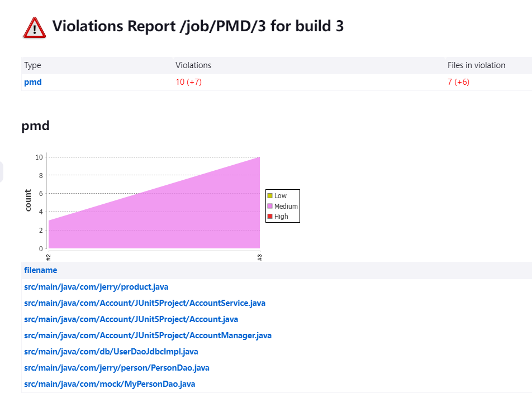Click the Medium pink legend swatch
Viewport: 532px width, 403px height.
tap(270, 206)
